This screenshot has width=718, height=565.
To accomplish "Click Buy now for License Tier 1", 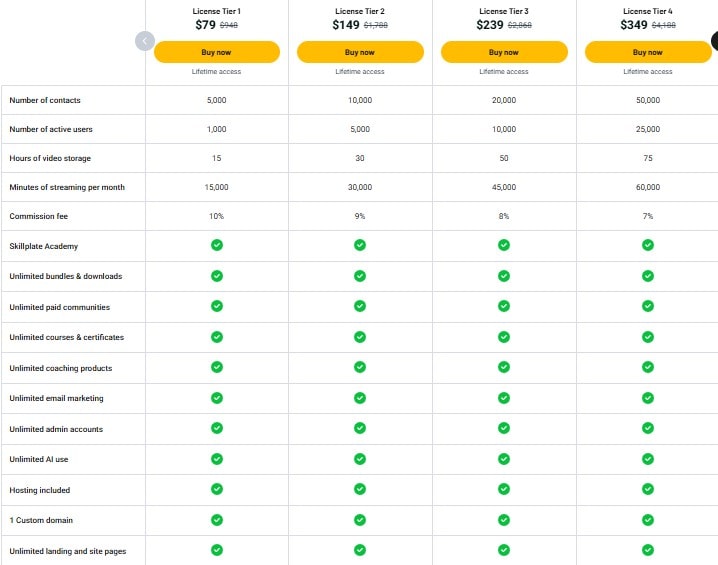I will pyautogui.click(x=217, y=52).
